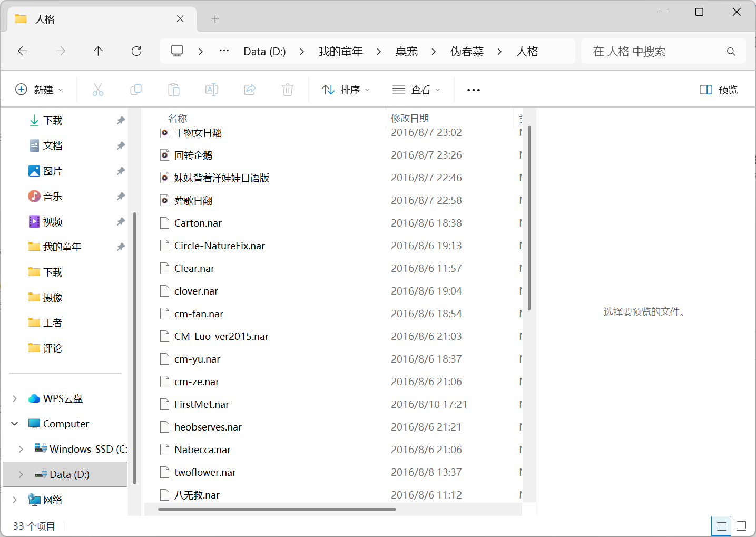Select the 人格 tab
756x537 pixels.
click(102, 19)
